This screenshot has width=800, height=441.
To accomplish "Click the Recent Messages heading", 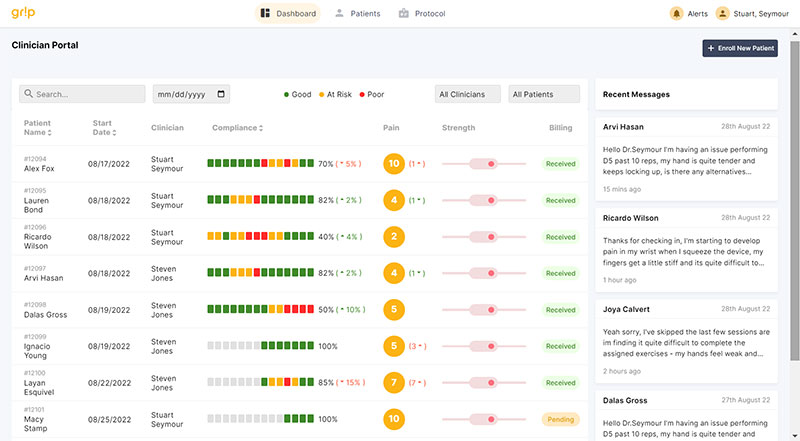I will click(636, 94).
